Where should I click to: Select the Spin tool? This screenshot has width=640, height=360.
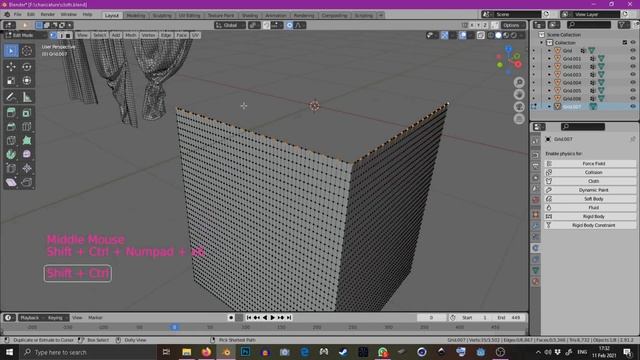11,154
